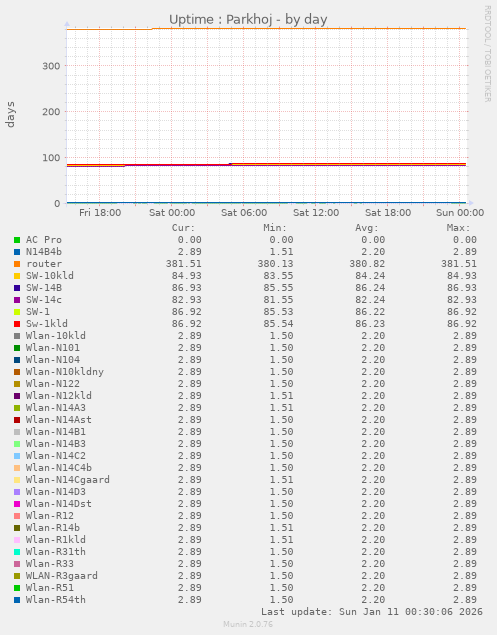Select the 'Wlan-N14C4b' legend label
Viewport: 497px width, 635px height.
pos(59,468)
